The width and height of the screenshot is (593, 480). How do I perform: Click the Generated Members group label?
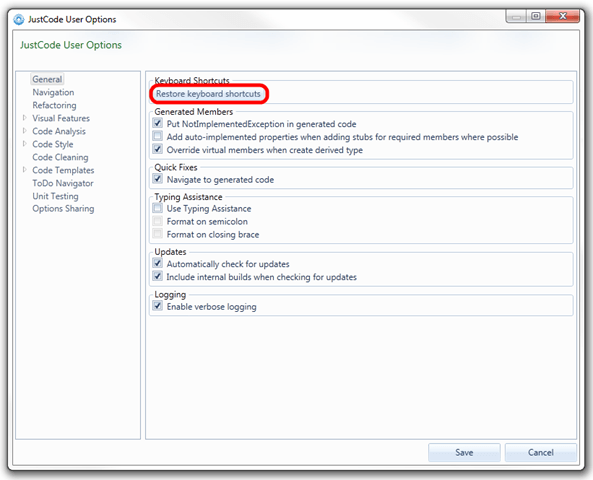tap(194, 112)
